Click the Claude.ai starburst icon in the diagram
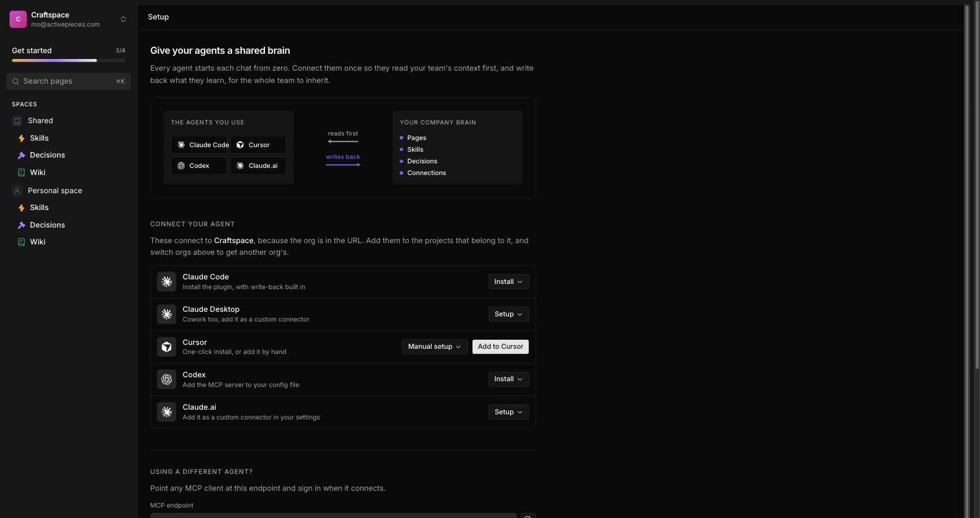 240,165
